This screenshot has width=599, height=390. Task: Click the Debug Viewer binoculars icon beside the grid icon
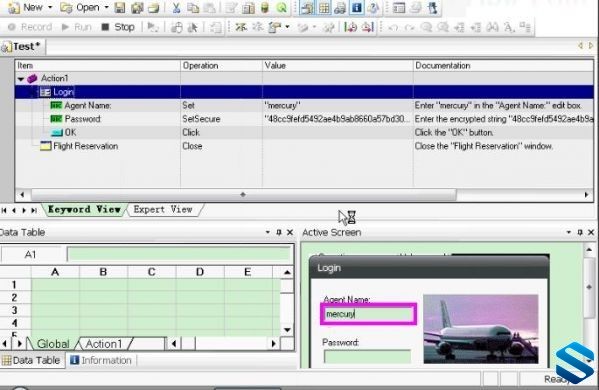coord(340,8)
